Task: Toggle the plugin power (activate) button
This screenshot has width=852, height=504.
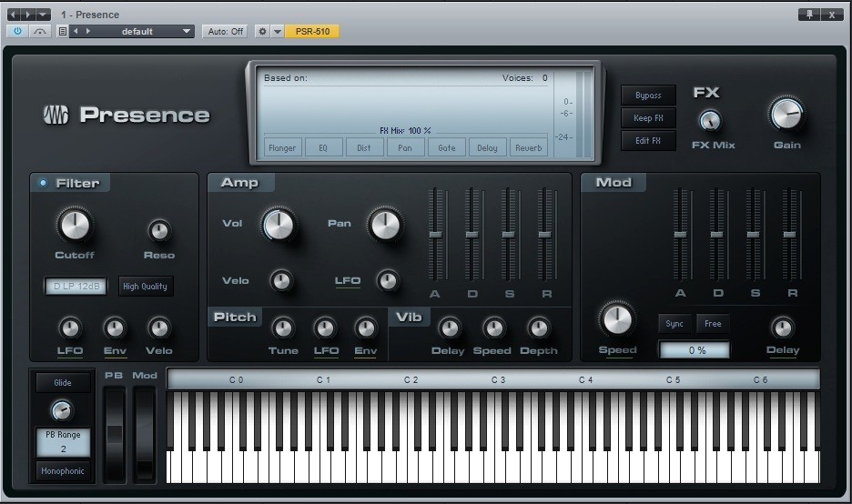Action: point(17,32)
